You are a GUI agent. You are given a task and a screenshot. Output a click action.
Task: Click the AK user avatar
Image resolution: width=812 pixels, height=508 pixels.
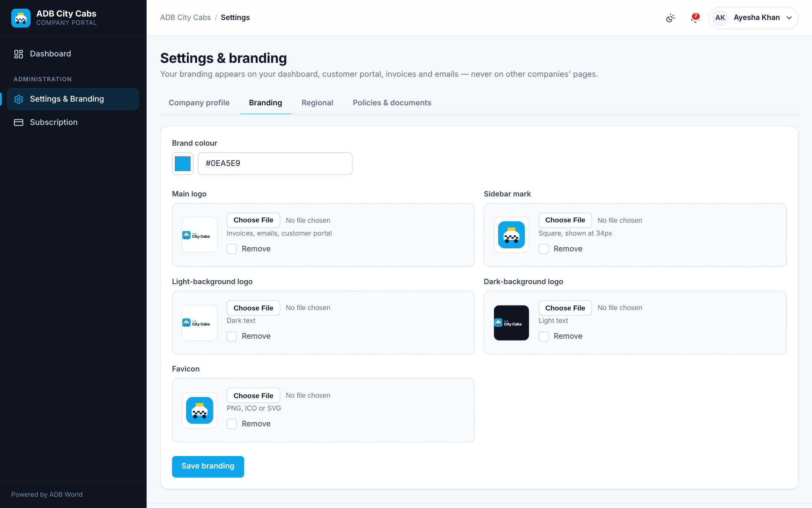(x=720, y=18)
